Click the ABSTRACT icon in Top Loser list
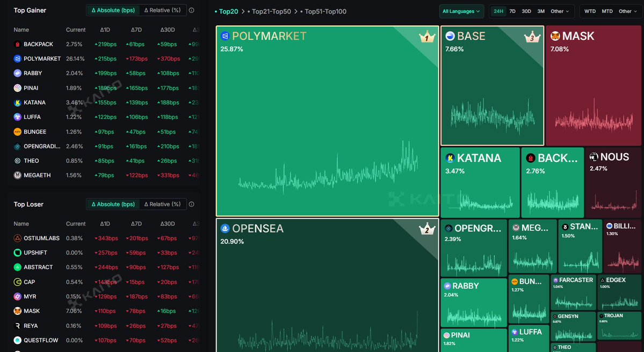Viewport: 644px width, 352px height. (17, 268)
